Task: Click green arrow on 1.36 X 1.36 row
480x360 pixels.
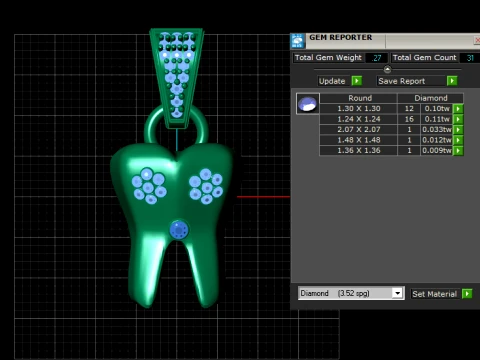Action: click(x=458, y=151)
